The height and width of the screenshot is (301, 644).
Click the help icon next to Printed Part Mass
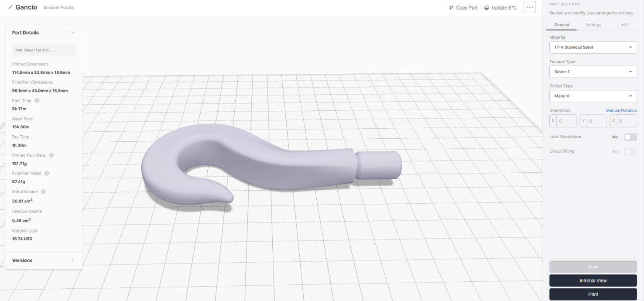tap(51, 155)
